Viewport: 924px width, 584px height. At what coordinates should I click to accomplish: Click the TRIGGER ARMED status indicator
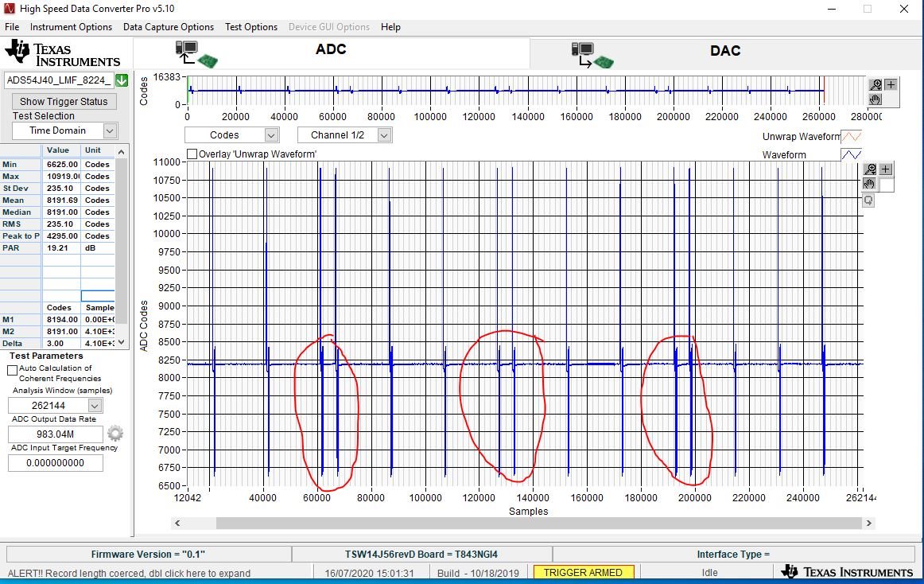click(583, 572)
